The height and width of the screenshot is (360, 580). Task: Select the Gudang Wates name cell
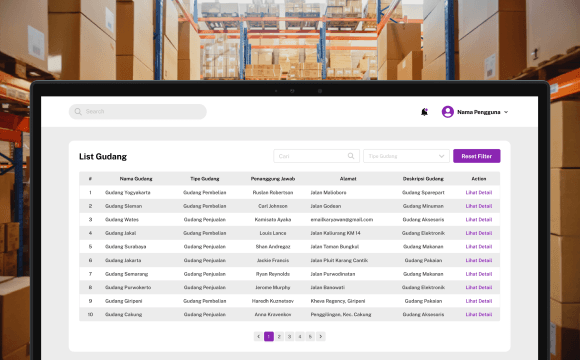(x=122, y=219)
